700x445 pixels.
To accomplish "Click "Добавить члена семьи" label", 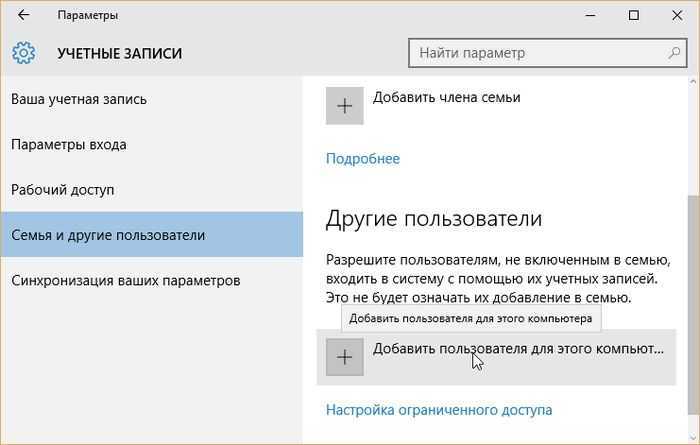I will coord(446,97).
